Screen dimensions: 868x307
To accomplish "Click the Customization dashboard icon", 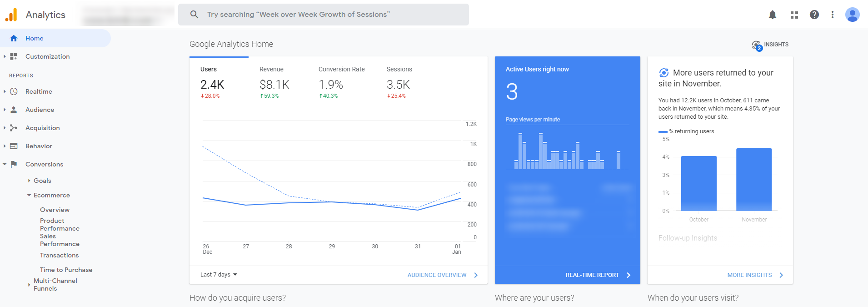I will (14, 56).
